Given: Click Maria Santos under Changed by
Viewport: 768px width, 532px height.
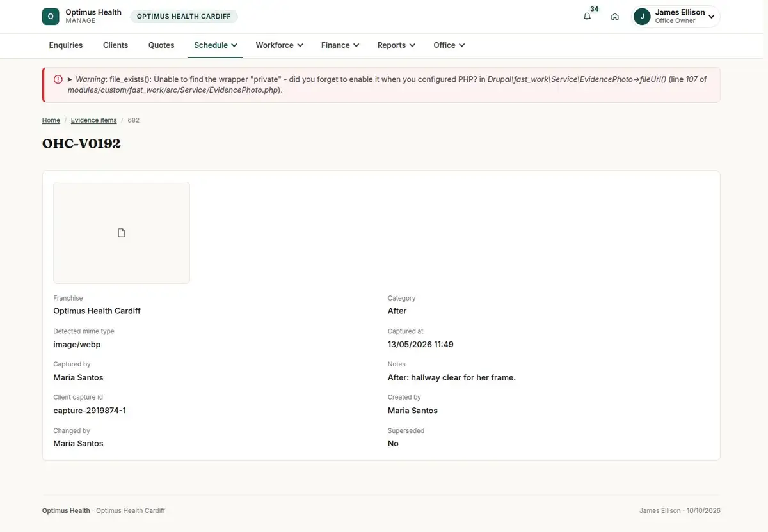Looking at the screenshot, I should [78, 444].
